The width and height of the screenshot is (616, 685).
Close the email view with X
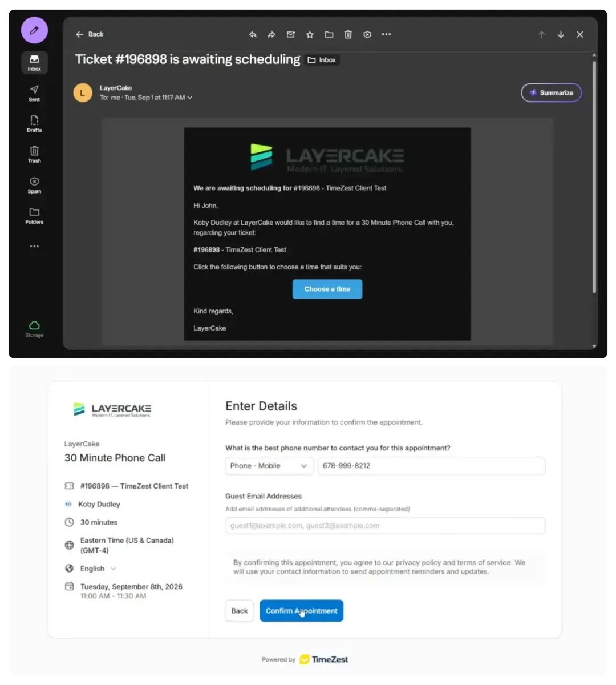(x=580, y=34)
